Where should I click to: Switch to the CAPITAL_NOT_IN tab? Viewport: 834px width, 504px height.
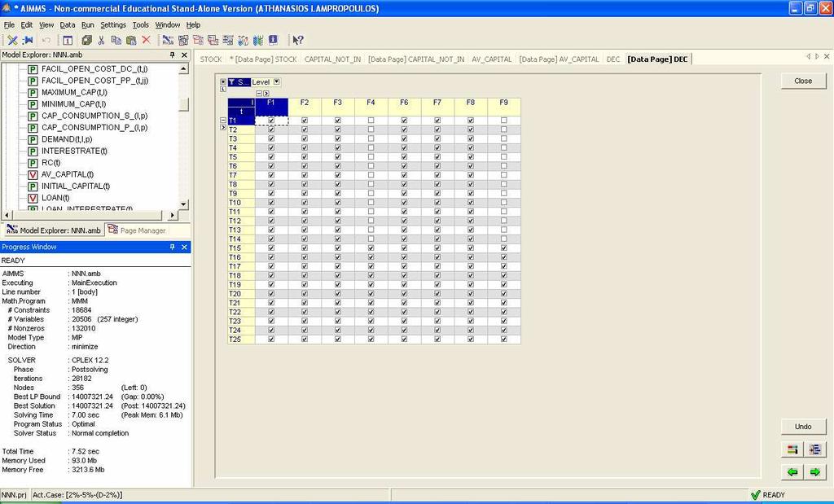click(x=332, y=59)
